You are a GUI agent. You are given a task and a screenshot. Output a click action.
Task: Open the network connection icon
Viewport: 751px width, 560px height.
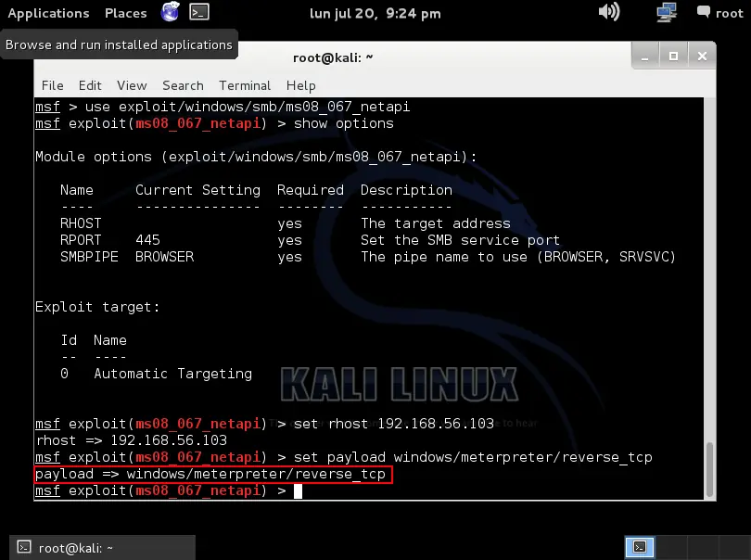(x=667, y=12)
